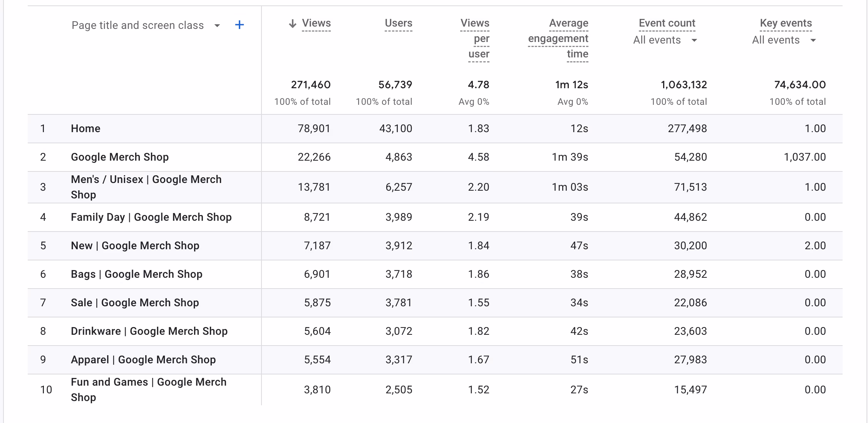Image resolution: width=868 pixels, height=423 pixels.
Task: Click Apparel engagement time 51s
Action: (x=579, y=360)
